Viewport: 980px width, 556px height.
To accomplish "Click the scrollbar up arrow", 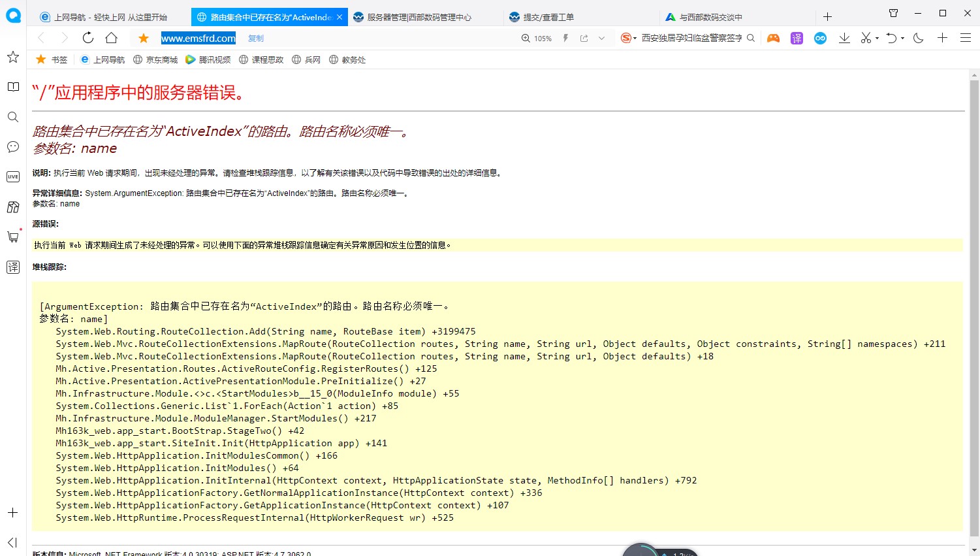I will pyautogui.click(x=974, y=74).
